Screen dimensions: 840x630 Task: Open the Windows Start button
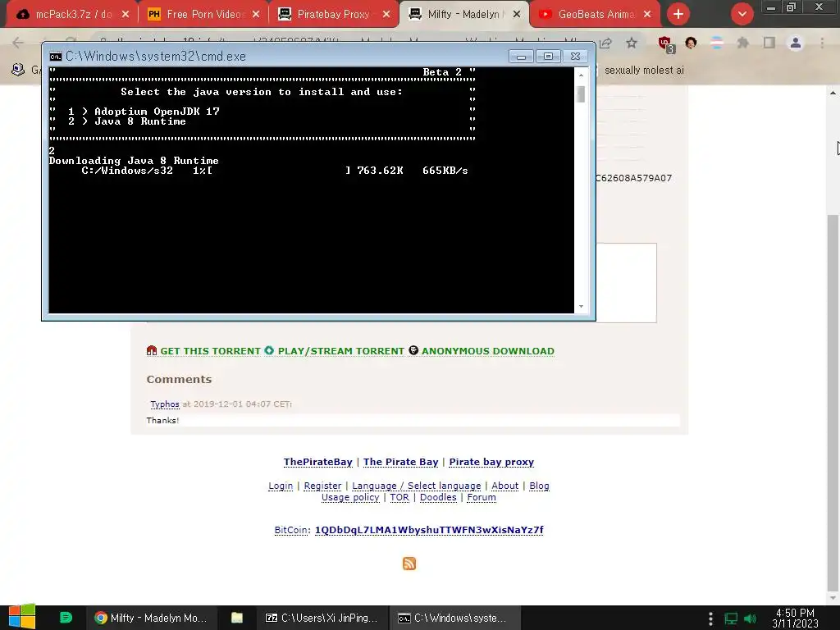click(x=21, y=617)
